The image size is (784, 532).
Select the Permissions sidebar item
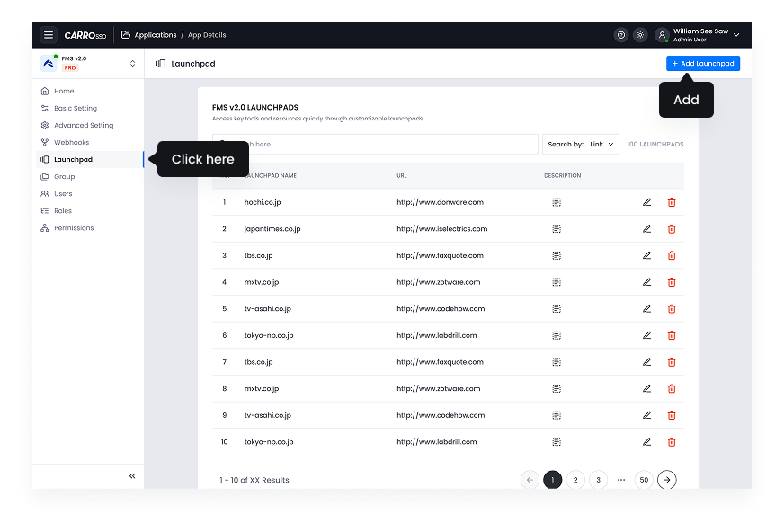click(x=76, y=227)
